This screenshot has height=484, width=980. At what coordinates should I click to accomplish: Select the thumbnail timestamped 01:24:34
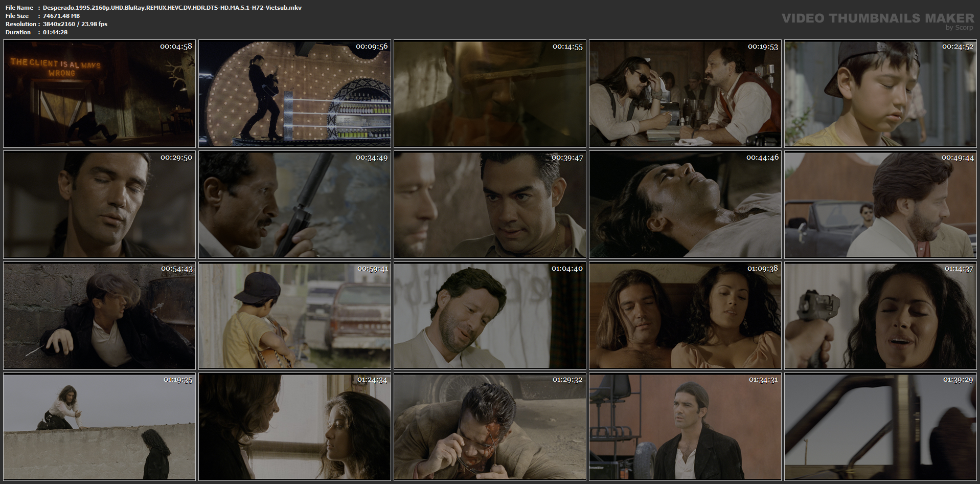(x=294, y=427)
